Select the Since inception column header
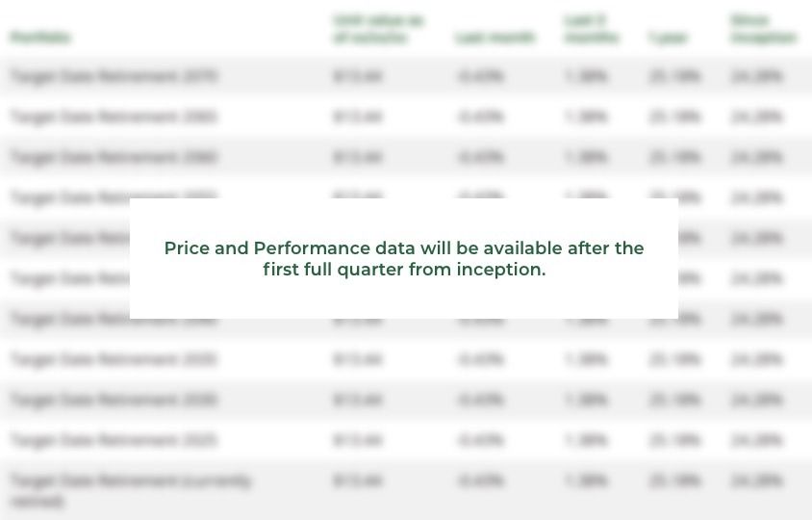This screenshot has height=520, width=812. (763, 29)
